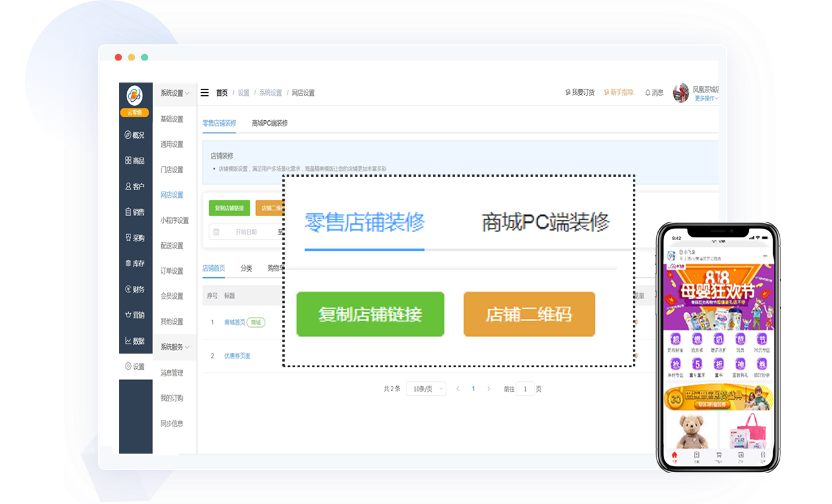
Task: Select the 客户 customers sidebar icon
Action: (x=128, y=186)
